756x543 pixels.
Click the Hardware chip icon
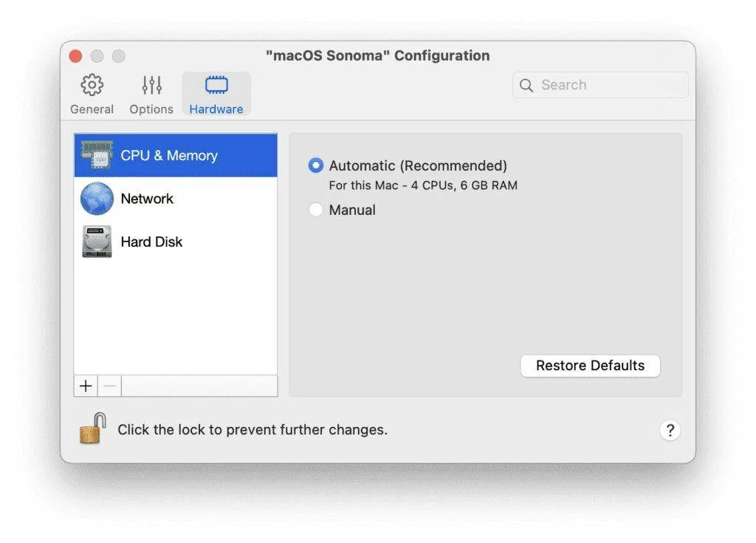click(216, 85)
